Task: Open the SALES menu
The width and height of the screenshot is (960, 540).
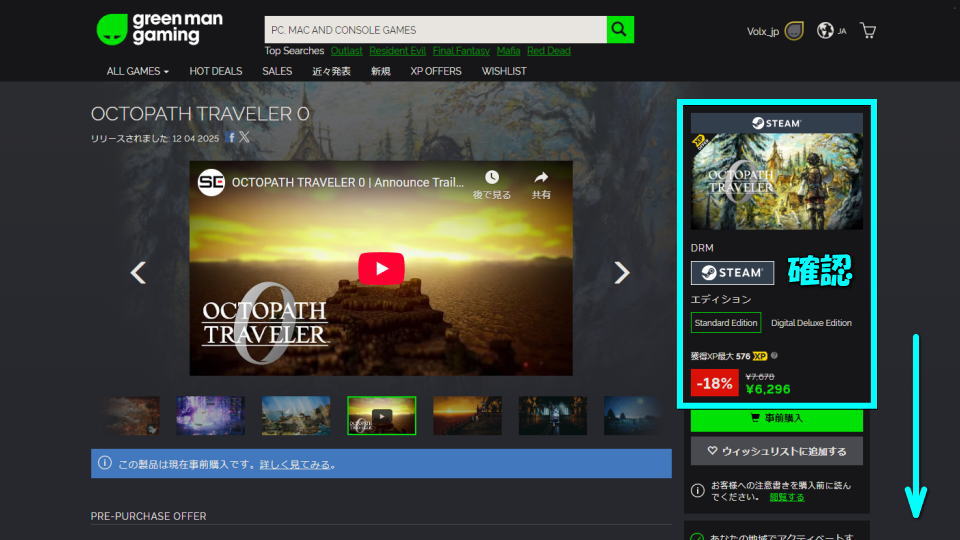Action: (277, 71)
